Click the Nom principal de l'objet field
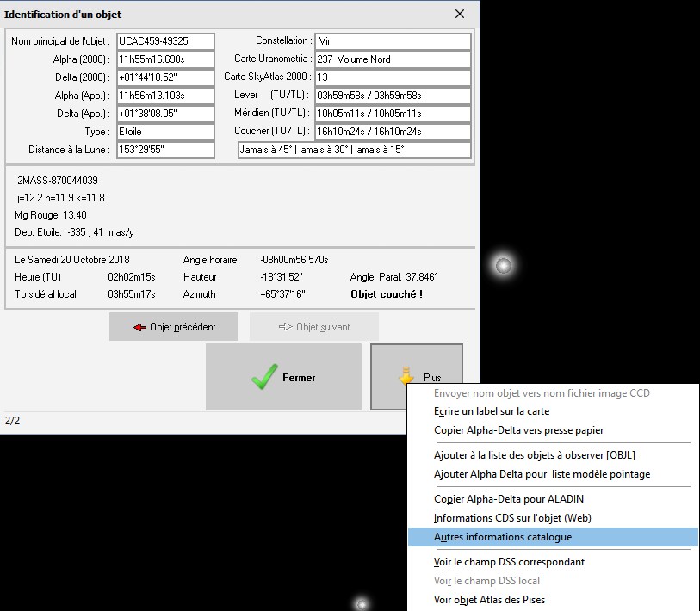 (164, 41)
